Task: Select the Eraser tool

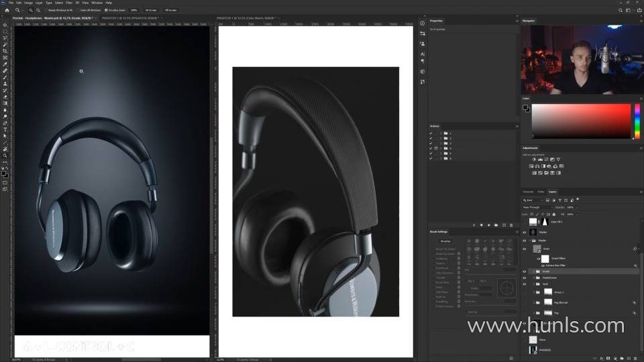Action: 5,97
